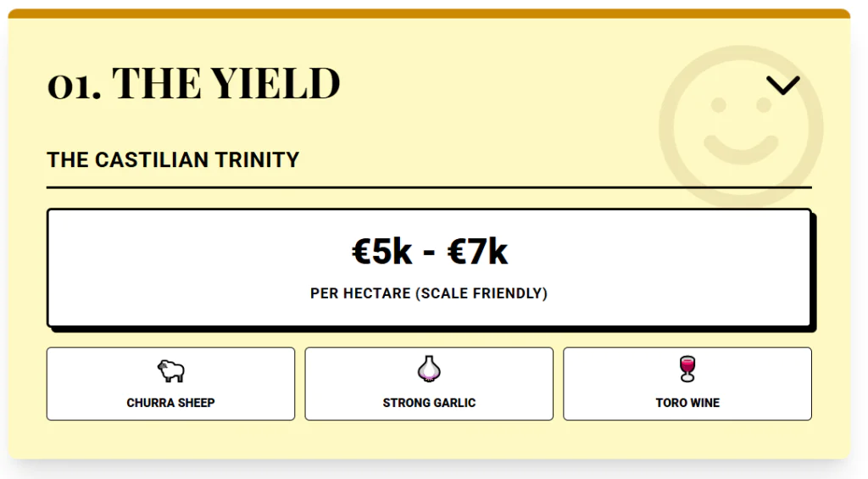Click the "01." section number
This screenshot has height=479, width=868.
coord(74,85)
